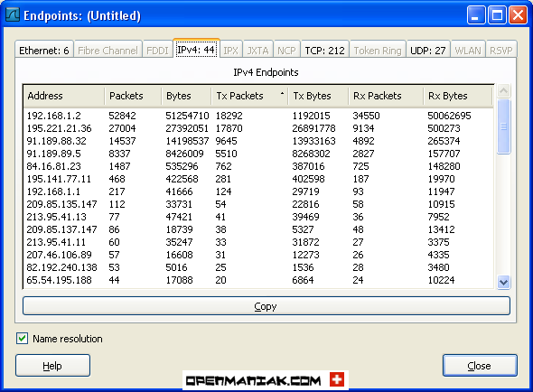Screen dimensions: 533x392
Task: Click the JXTA tab
Action: click(x=257, y=51)
